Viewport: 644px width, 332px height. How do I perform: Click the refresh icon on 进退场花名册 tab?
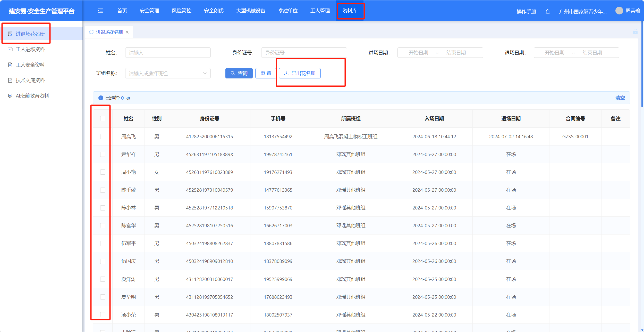91,32
